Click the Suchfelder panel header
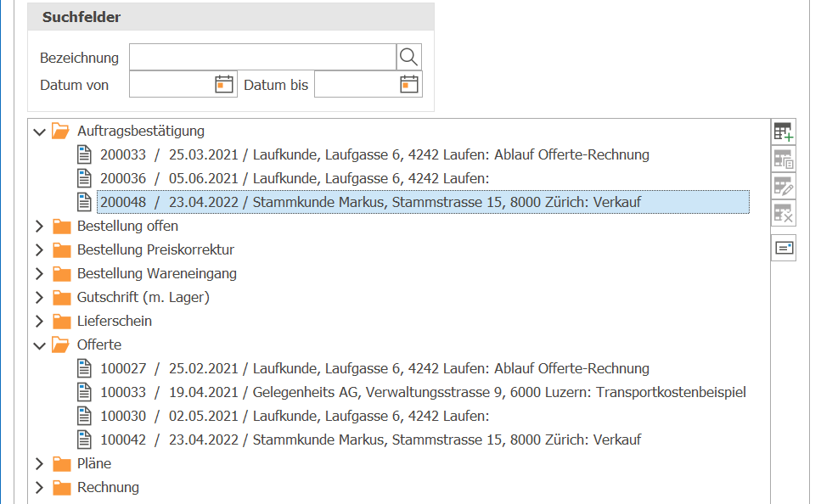 [231, 17]
